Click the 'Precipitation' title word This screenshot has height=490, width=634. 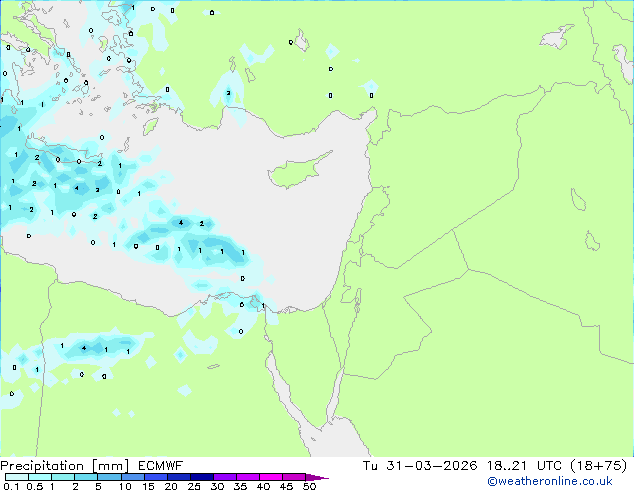point(42,466)
